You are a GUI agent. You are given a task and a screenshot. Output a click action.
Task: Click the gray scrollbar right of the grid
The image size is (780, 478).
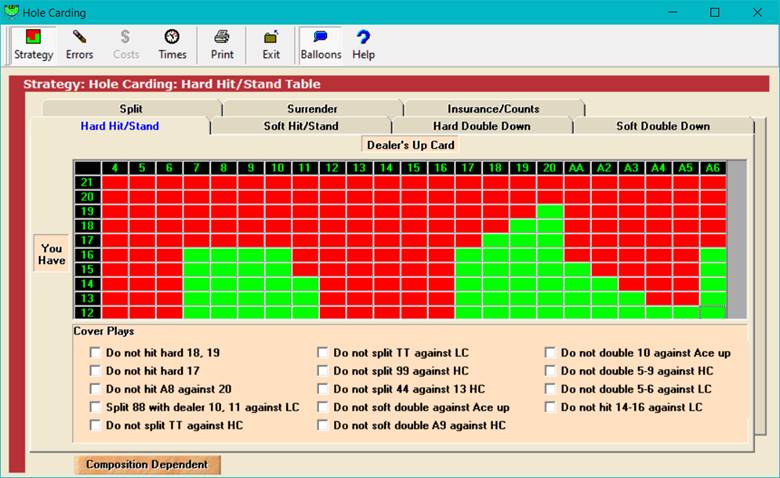737,240
